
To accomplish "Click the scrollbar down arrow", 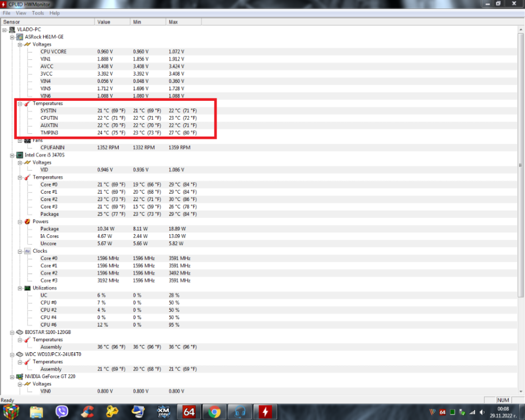I will point(521,391).
